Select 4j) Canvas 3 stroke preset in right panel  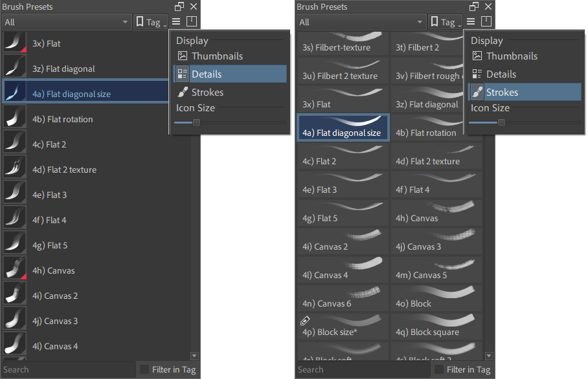tap(436, 241)
